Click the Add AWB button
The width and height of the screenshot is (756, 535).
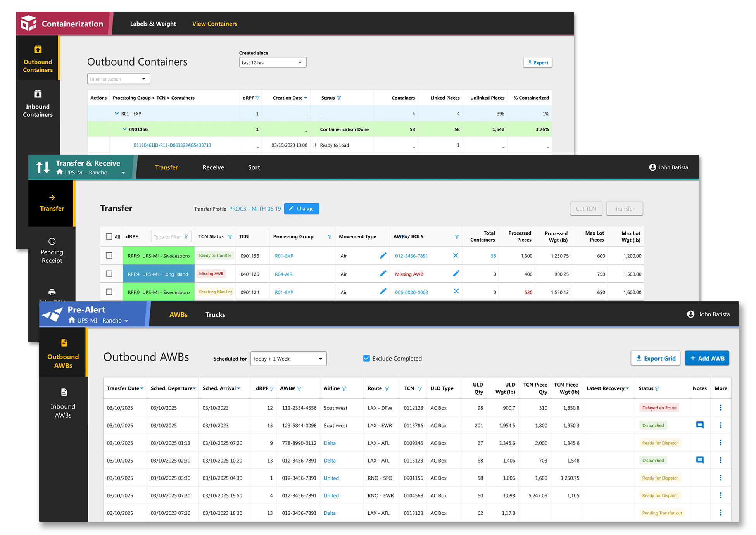(707, 358)
